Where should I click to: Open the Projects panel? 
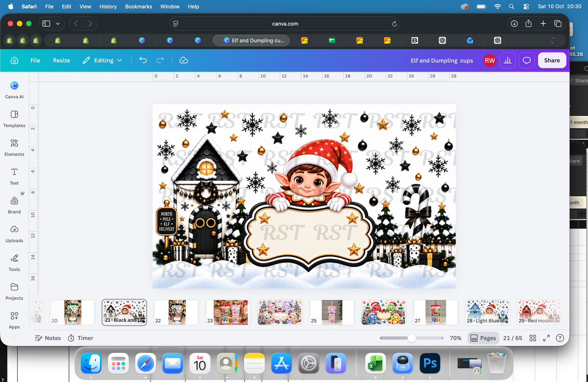[x=14, y=291]
